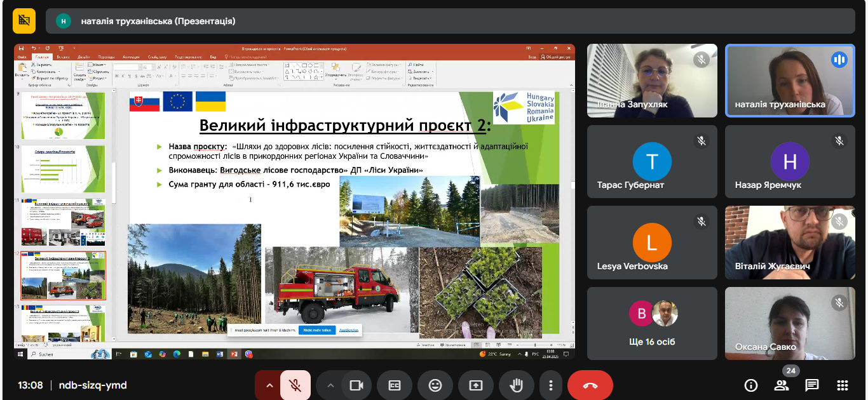Leave the call with the red button
The width and height of the screenshot is (868, 400).
590,385
